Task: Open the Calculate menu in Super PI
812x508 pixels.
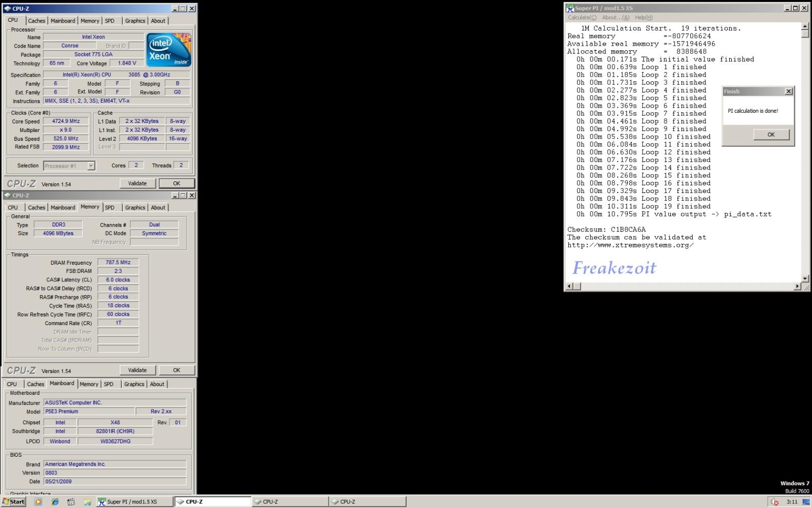Action: (x=582, y=17)
